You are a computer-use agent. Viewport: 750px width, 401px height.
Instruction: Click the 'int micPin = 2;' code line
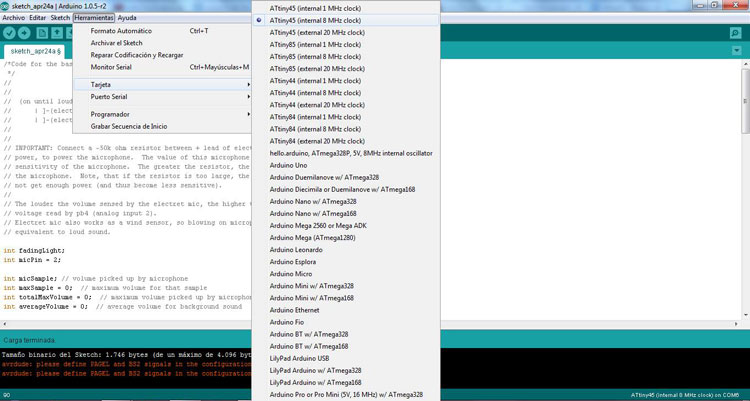click(32, 260)
